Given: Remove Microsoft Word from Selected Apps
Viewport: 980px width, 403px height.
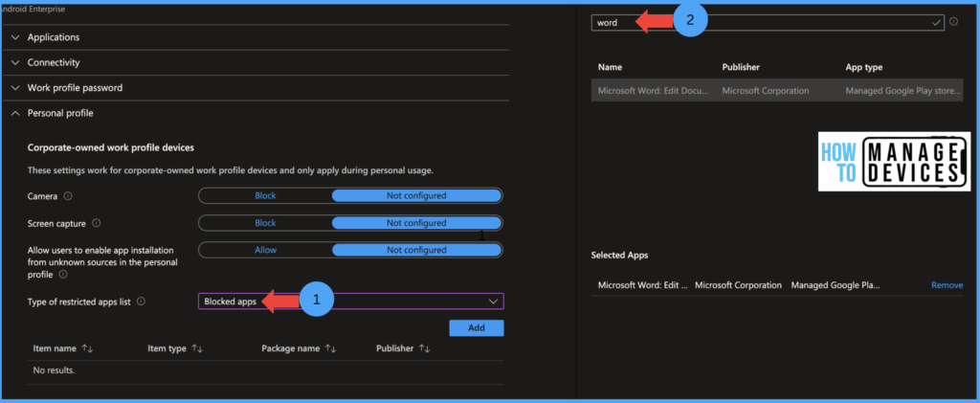Looking at the screenshot, I should click(x=947, y=285).
